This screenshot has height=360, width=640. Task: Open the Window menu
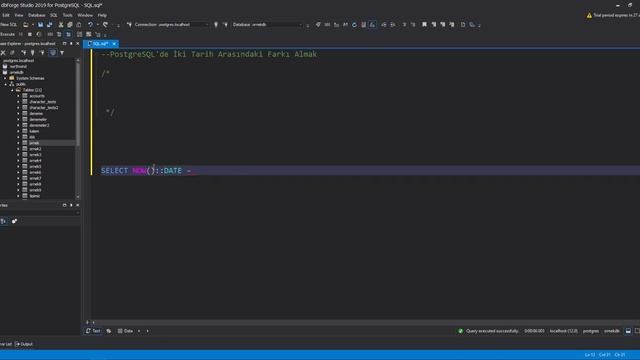click(x=85, y=15)
